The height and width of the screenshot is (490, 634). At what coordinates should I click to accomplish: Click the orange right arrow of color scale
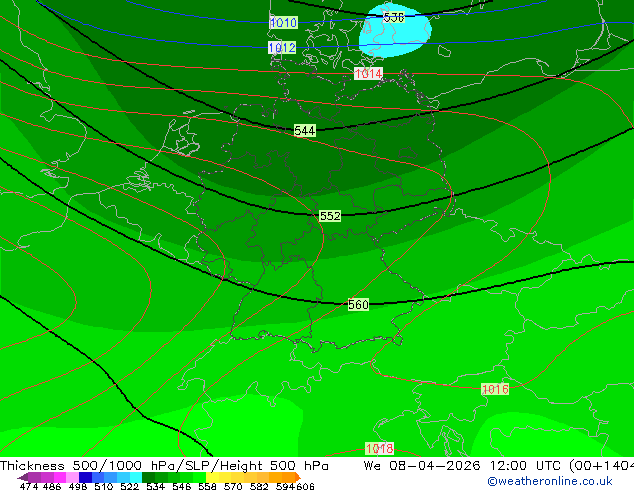point(298,477)
